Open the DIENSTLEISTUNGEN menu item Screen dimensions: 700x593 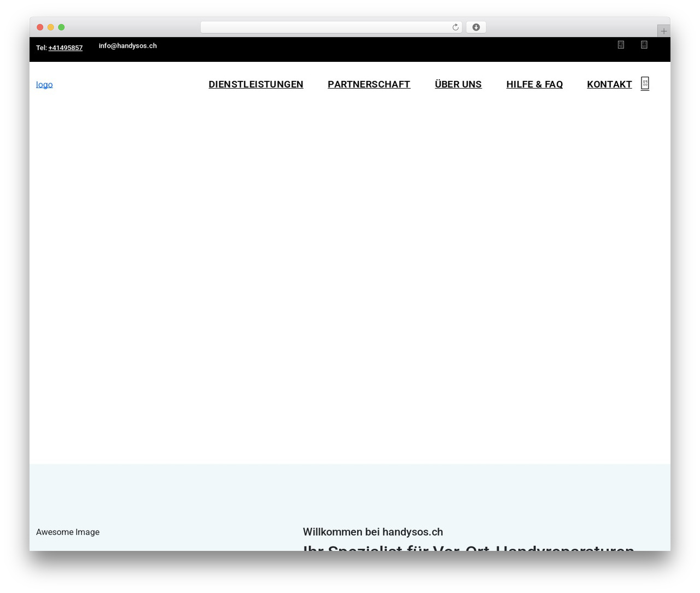(x=256, y=84)
